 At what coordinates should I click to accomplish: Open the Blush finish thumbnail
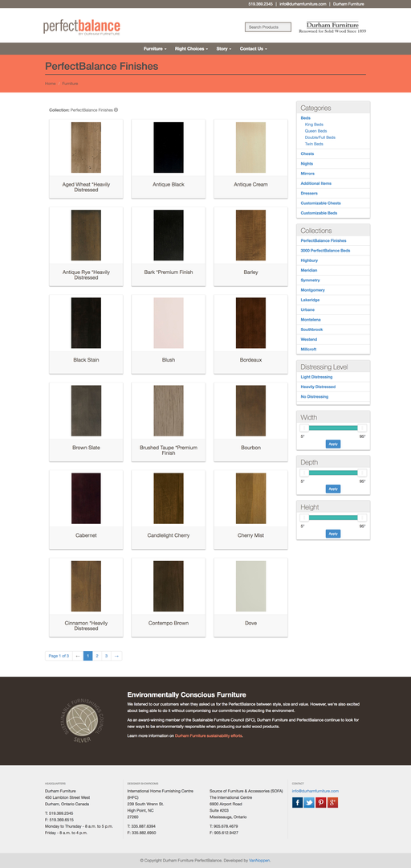[168, 323]
